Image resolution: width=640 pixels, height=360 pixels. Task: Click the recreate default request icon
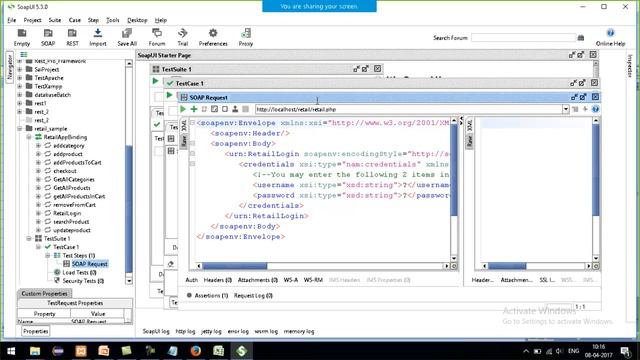pos(204,109)
